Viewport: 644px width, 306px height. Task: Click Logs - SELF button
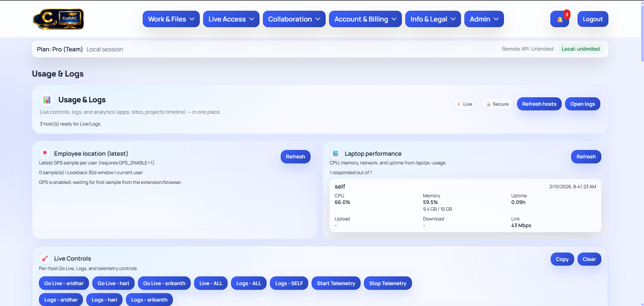(x=289, y=283)
